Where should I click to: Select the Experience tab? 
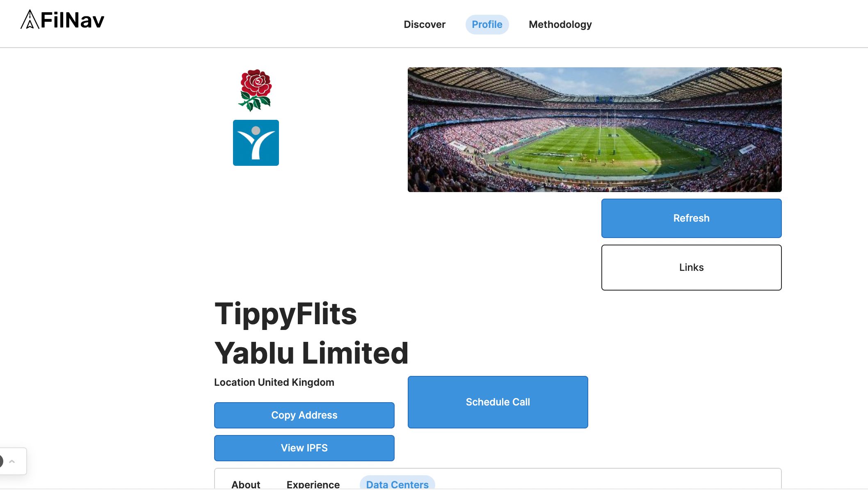click(x=313, y=484)
